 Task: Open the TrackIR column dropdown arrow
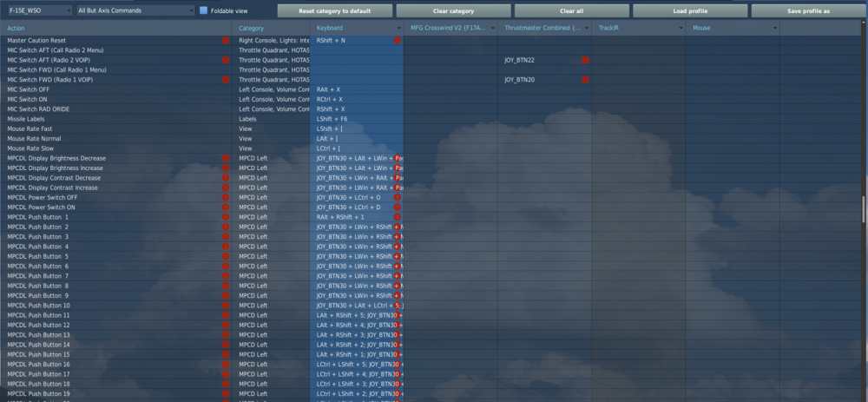click(x=681, y=29)
